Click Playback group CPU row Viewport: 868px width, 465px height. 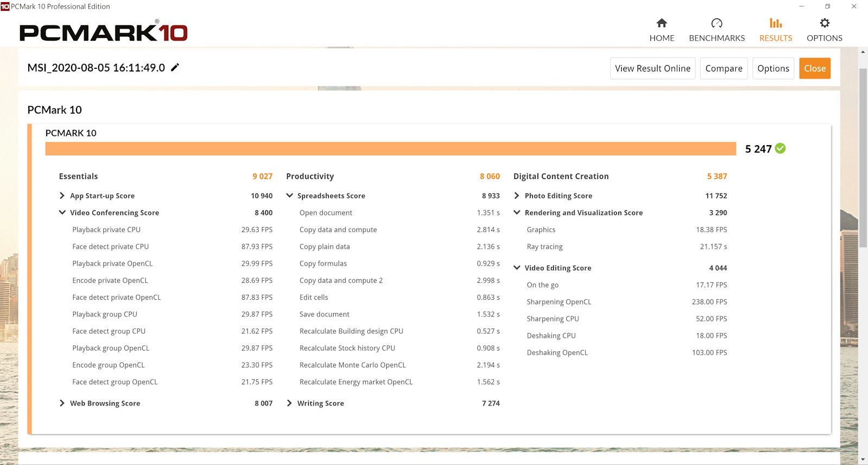[x=173, y=314]
